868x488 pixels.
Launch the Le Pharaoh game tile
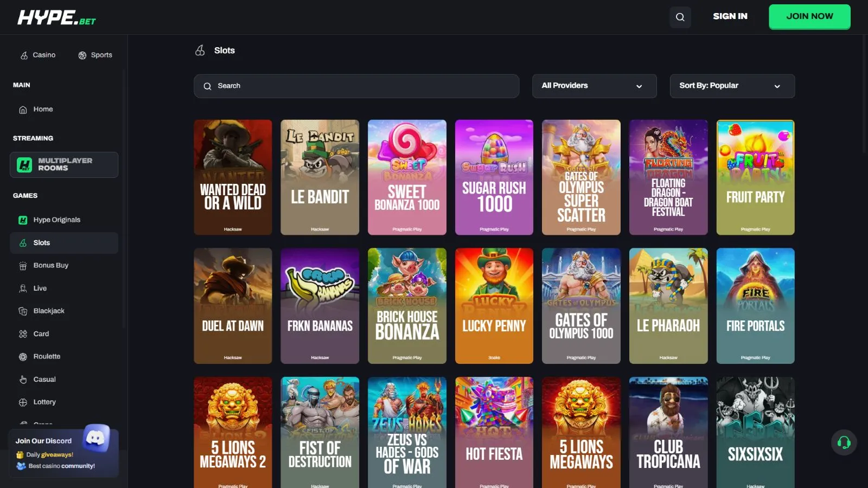(668, 306)
